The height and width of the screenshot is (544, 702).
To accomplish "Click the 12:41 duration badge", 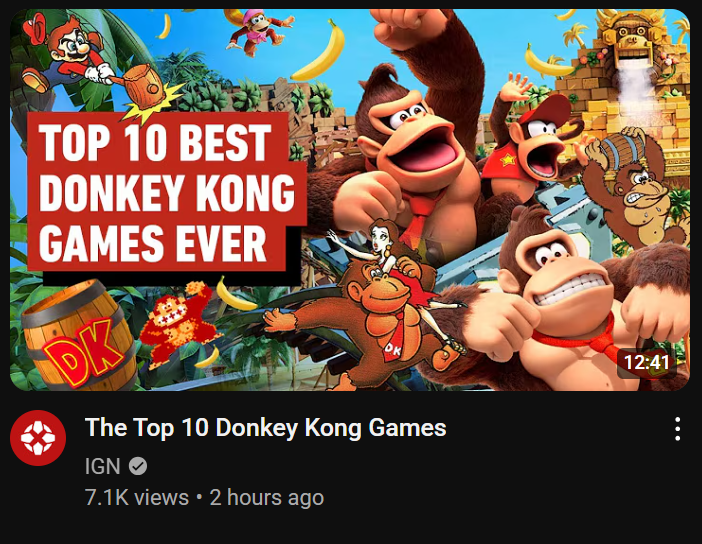I will pos(646,362).
